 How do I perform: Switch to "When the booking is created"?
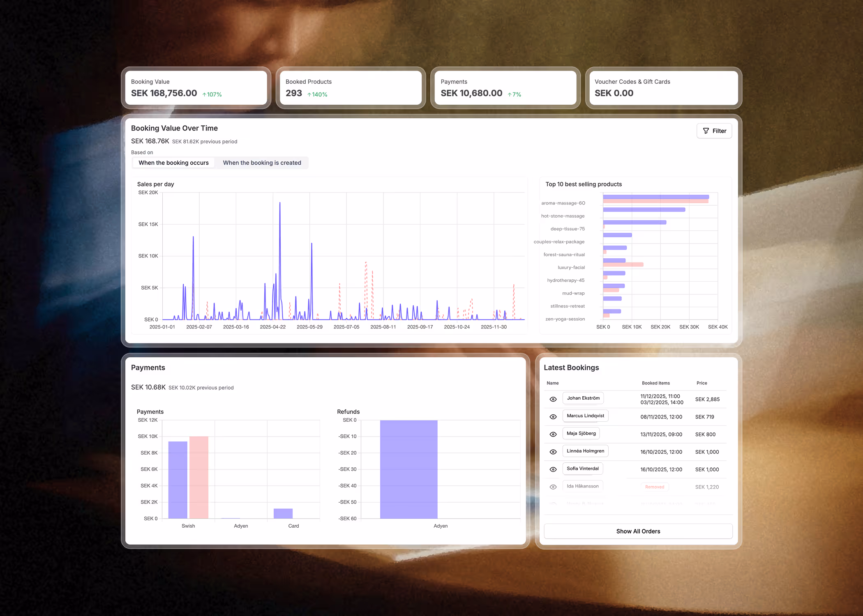pyautogui.click(x=262, y=163)
